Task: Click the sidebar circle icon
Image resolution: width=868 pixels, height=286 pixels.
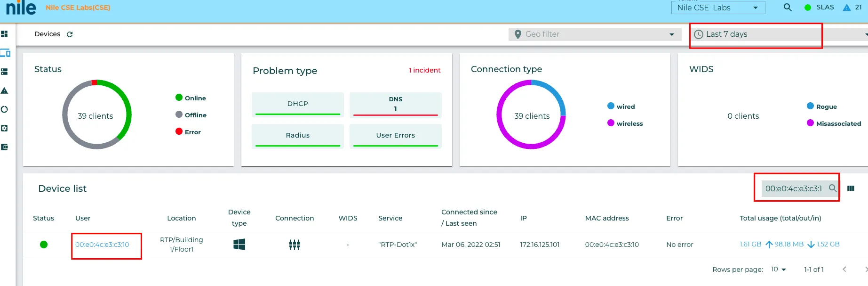Action: click(x=5, y=109)
